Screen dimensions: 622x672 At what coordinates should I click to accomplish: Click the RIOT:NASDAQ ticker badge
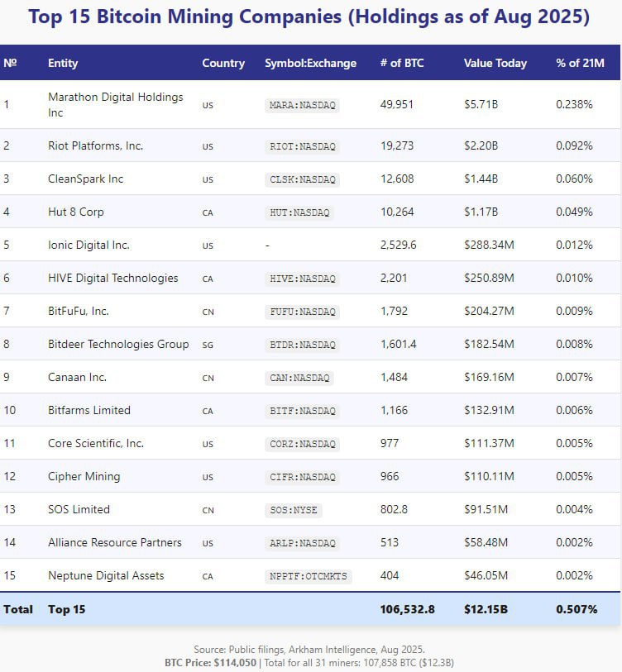pyautogui.click(x=303, y=146)
